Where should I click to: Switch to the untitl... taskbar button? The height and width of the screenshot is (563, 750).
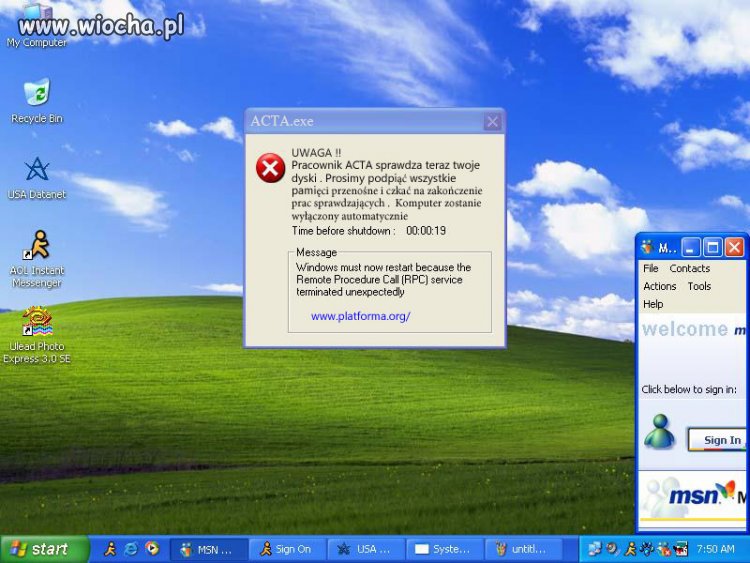tap(524, 550)
